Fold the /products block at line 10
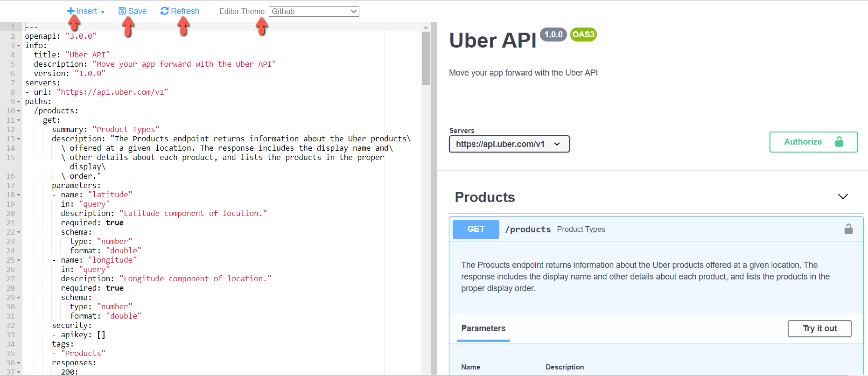This screenshot has width=868, height=376. click(x=19, y=111)
